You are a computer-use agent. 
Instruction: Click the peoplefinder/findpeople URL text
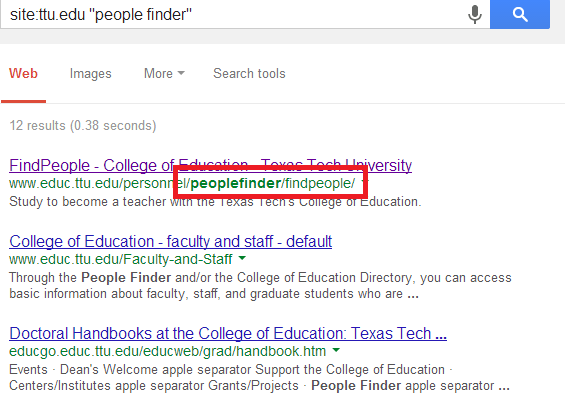click(x=273, y=183)
